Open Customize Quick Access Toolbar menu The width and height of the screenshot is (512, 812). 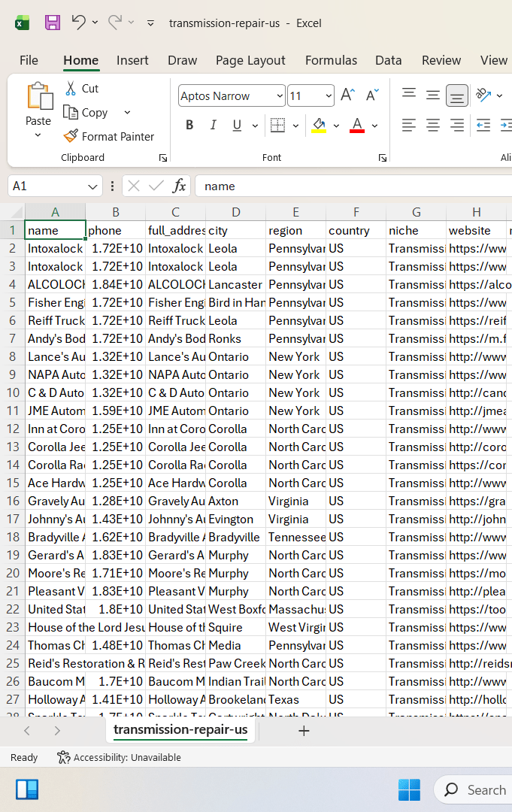[x=150, y=23]
